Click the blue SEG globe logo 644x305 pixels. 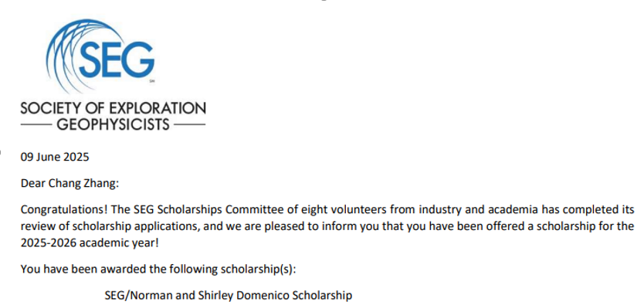(100, 56)
